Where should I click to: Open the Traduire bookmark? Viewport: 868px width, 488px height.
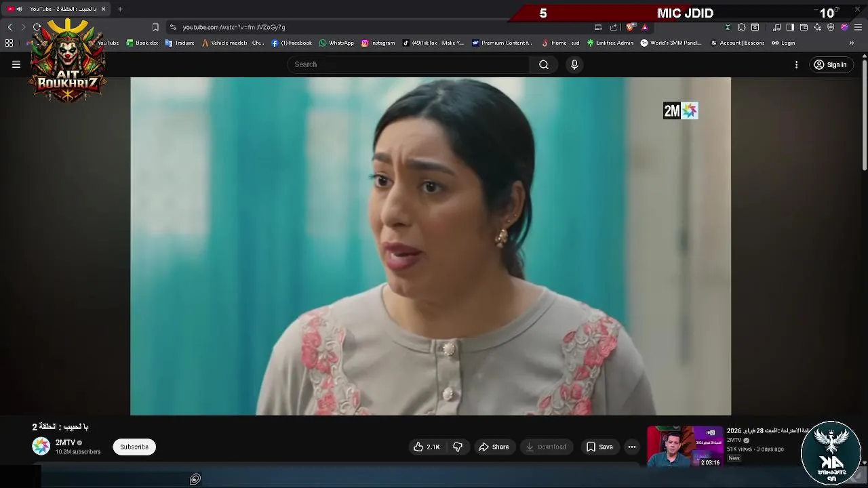[x=180, y=43]
